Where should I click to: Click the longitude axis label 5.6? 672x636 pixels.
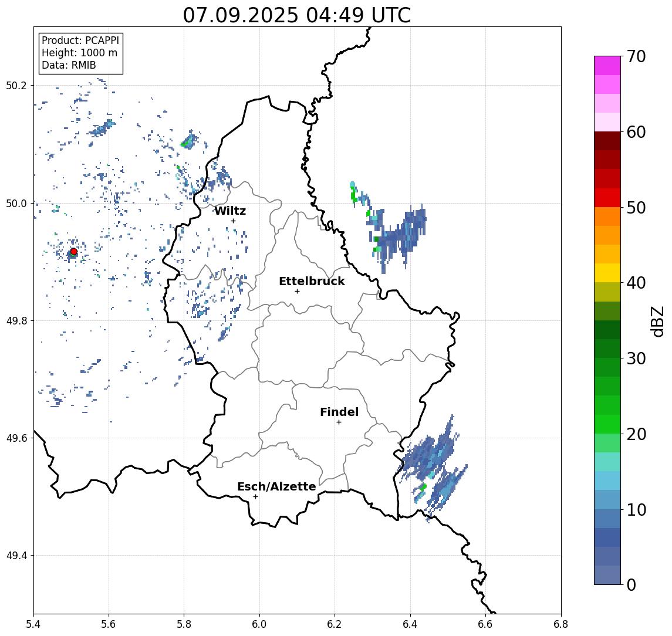pyautogui.click(x=109, y=624)
